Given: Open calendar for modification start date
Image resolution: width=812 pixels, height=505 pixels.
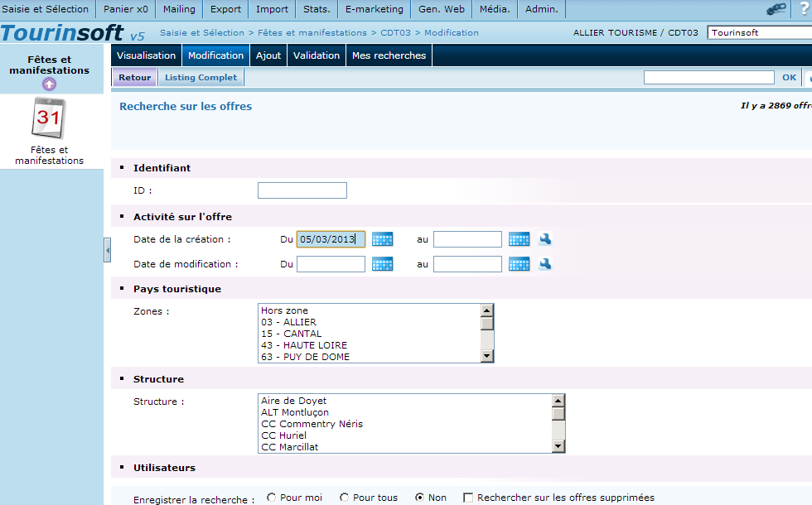Looking at the screenshot, I should pos(382,264).
